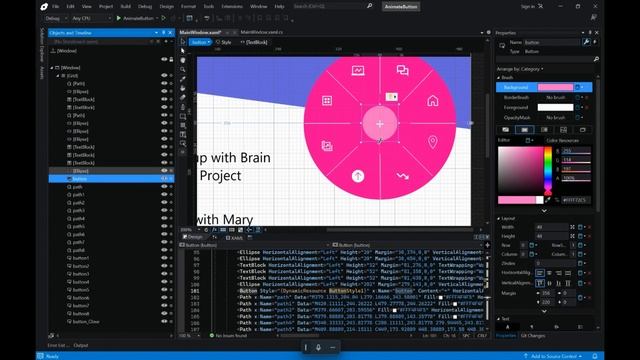This screenshot has height=360, width=640.
Task: Open the Design menu
Action: (167, 7)
